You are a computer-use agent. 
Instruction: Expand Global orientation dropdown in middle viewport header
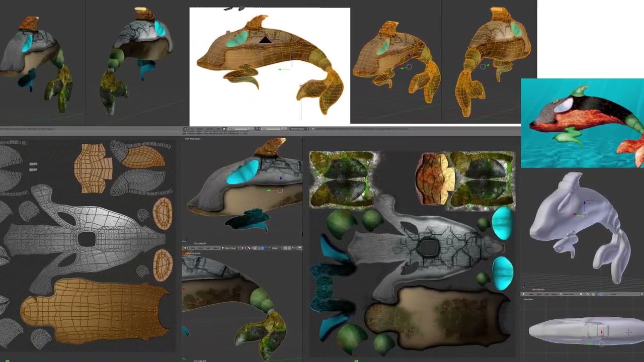point(276,248)
